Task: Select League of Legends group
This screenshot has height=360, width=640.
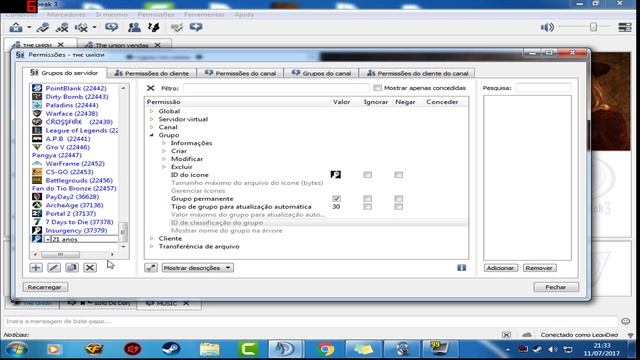Action: (82, 130)
